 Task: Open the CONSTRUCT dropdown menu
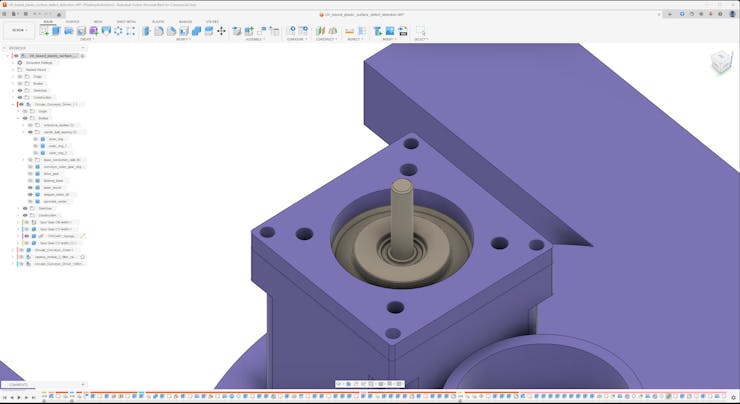(327, 39)
